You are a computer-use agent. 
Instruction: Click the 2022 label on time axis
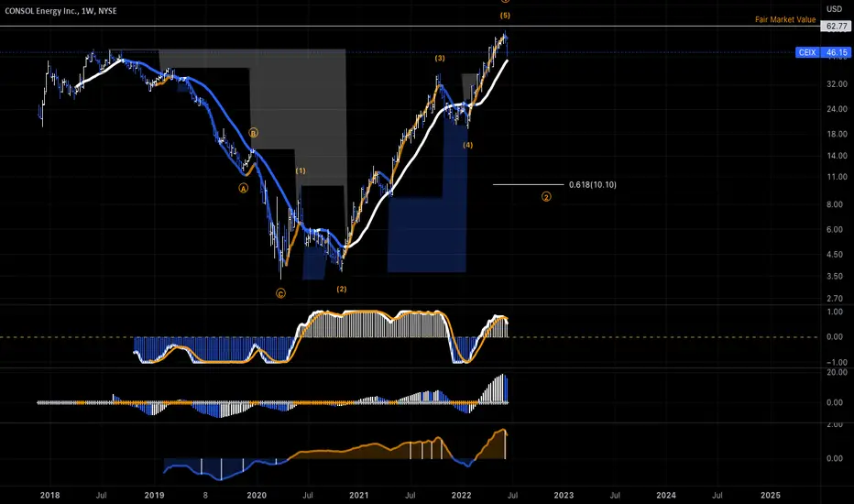pos(461,495)
